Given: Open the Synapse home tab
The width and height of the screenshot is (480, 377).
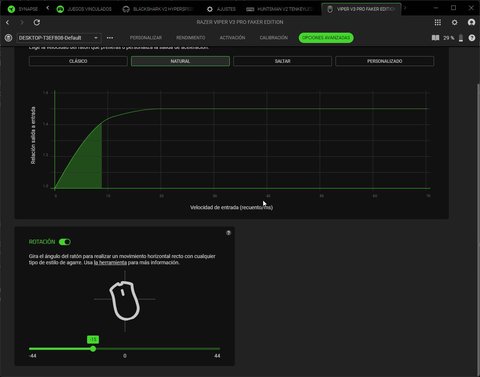Looking at the screenshot, I should [x=23, y=9].
